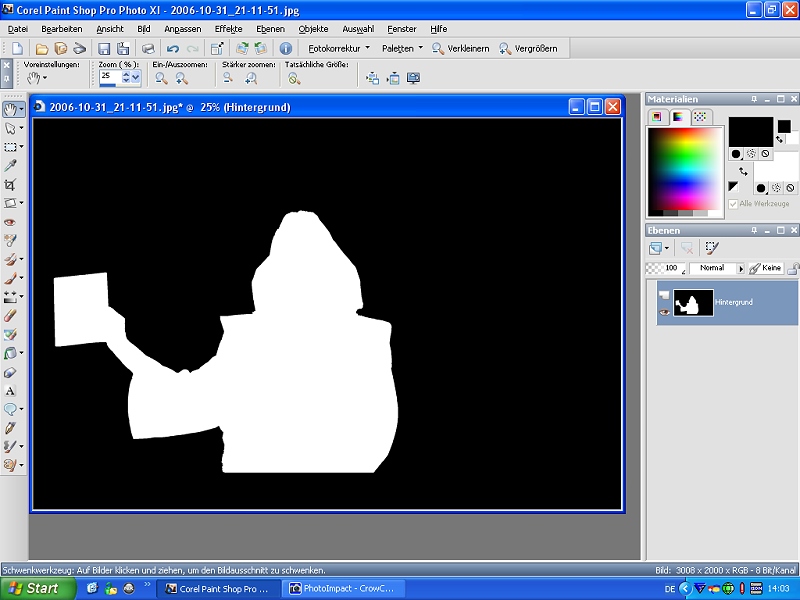Click the Vergrößern button

coord(528,48)
